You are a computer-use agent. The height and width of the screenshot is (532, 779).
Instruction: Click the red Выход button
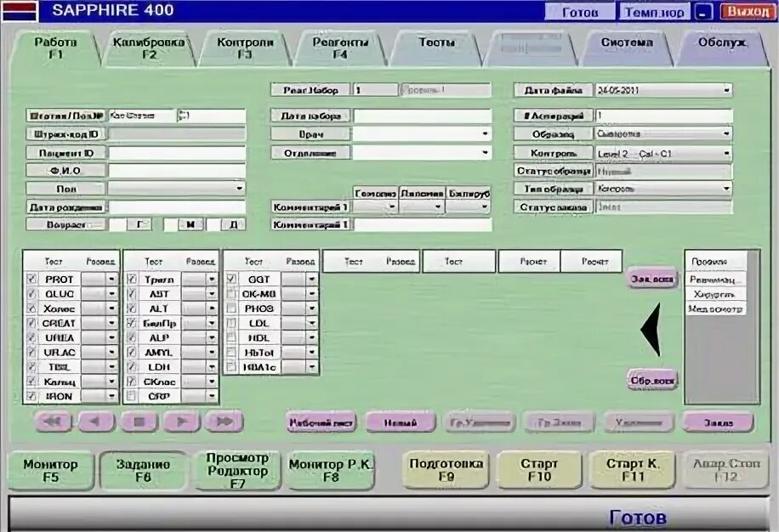pos(748,11)
